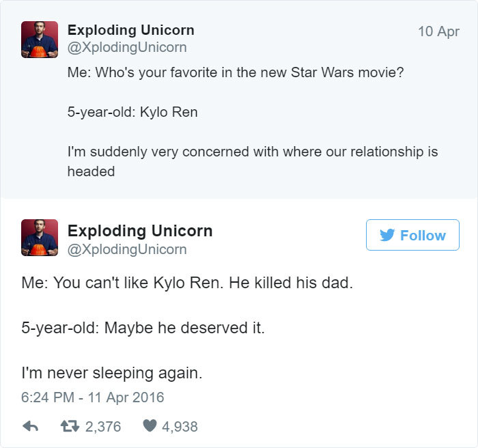Image resolution: width=478 pixels, height=448 pixels.
Task: Open the 6:24 PM - 11 Apr 2016 timestamp
Action: (93, 397)
